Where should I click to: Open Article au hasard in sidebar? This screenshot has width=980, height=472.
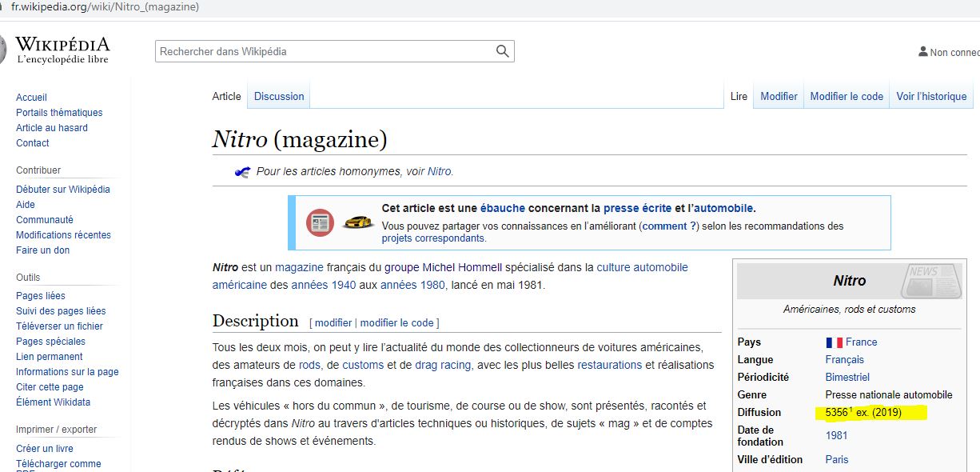point(52,128)
